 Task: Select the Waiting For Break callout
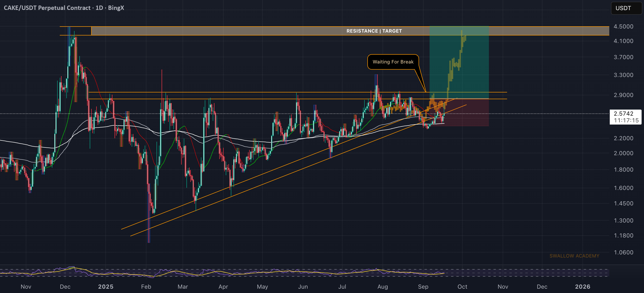click(393, 62)
